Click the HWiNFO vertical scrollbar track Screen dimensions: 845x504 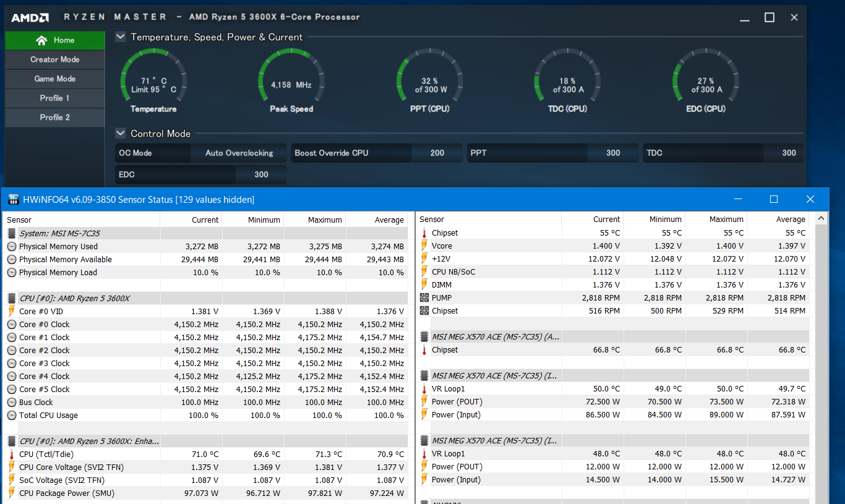[821, 364]
